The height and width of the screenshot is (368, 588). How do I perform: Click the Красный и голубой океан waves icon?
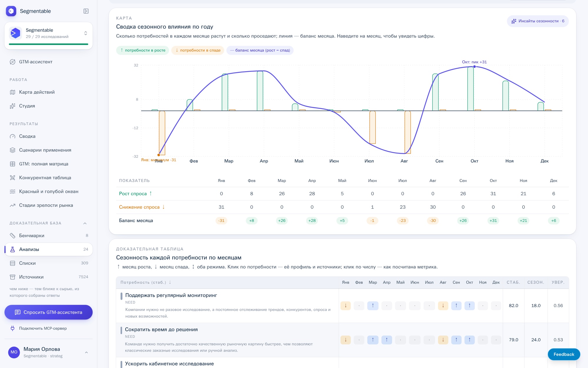pyautogui.click(x=12, y=192)
